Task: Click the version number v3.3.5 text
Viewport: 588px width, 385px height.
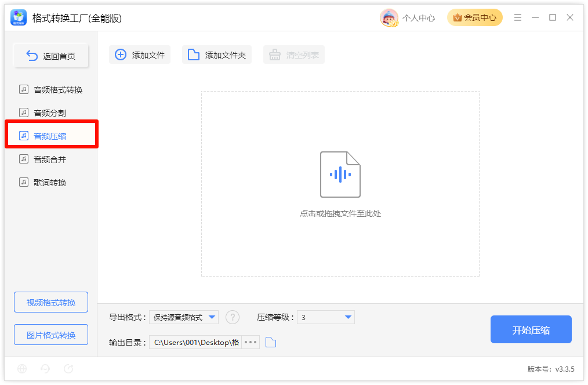Action: (551, 369)
